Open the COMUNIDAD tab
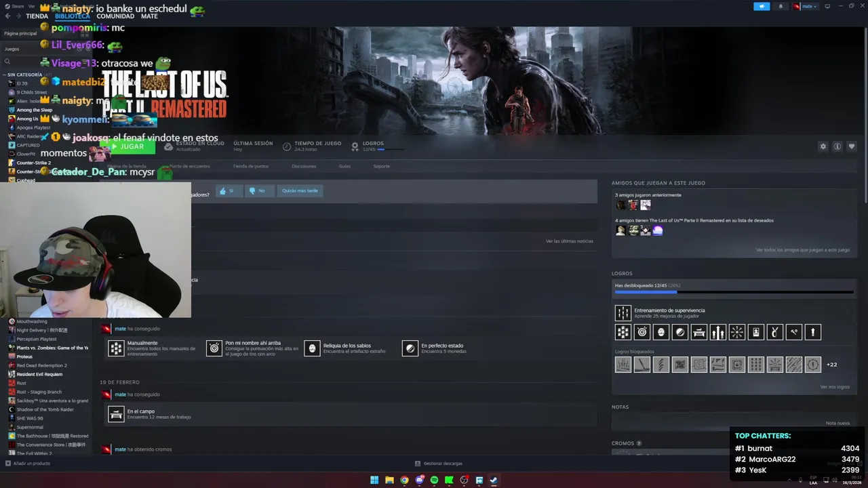This screenshot has height=488, width=868. pos(115,16)
